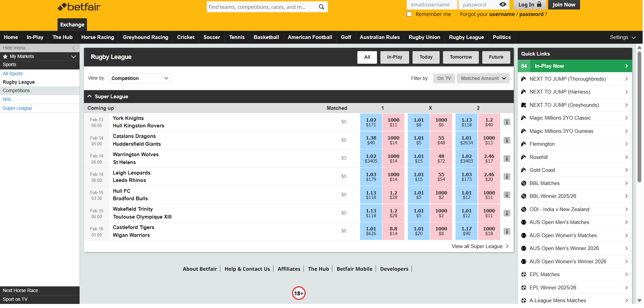This screenshot has width=644, height=308.
Task: Back York Knights at 1.02
Action: [371, 122]
